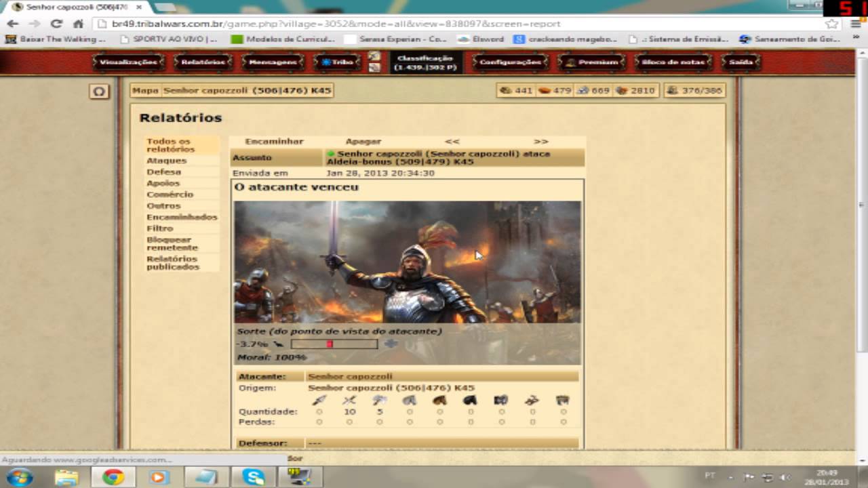Screen dimensions: 868x488
Task: Go to the previous report with <<
Action: [452, 142]
